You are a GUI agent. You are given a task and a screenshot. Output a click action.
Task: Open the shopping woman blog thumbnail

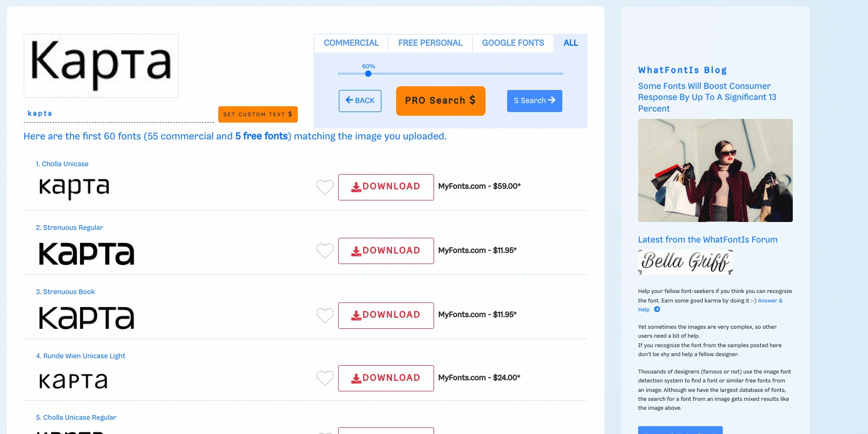(715, 170)
